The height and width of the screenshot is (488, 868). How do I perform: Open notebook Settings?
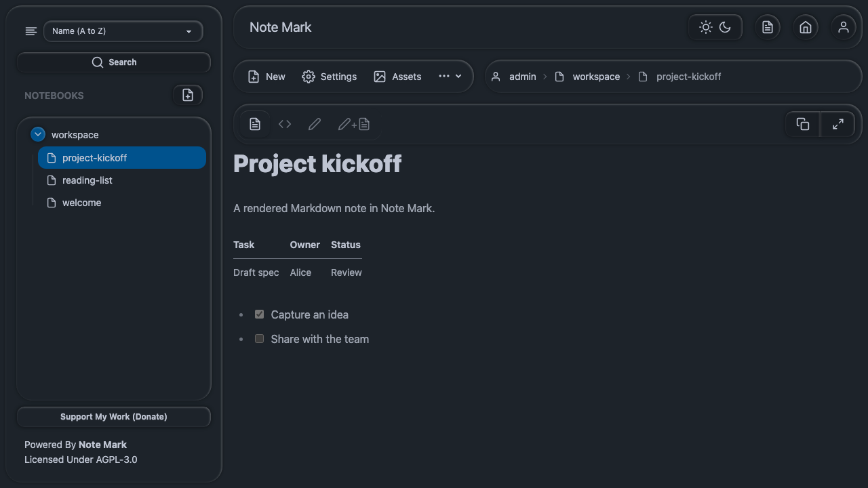click(329, 77)
